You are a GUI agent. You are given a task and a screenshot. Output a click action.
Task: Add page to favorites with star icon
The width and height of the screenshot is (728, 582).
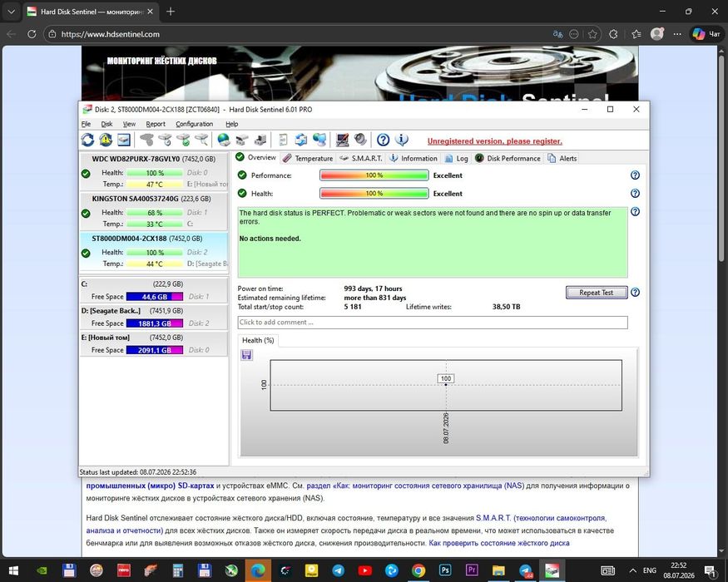[592, 34]
